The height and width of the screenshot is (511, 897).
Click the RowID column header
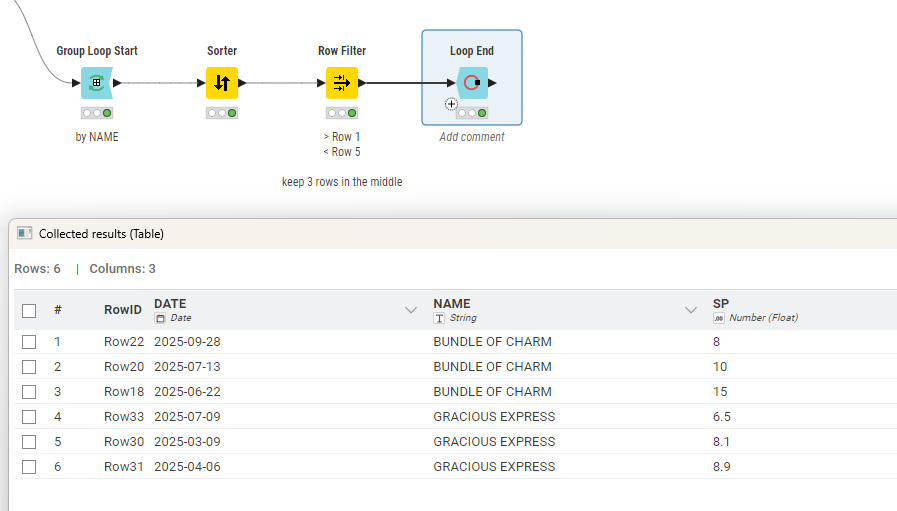click(123, 310)
